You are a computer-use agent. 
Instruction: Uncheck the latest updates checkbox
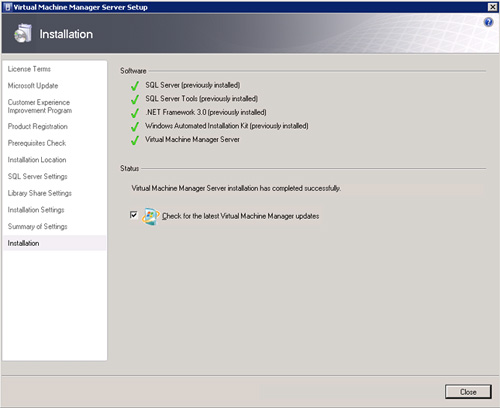tap(134, 215)
